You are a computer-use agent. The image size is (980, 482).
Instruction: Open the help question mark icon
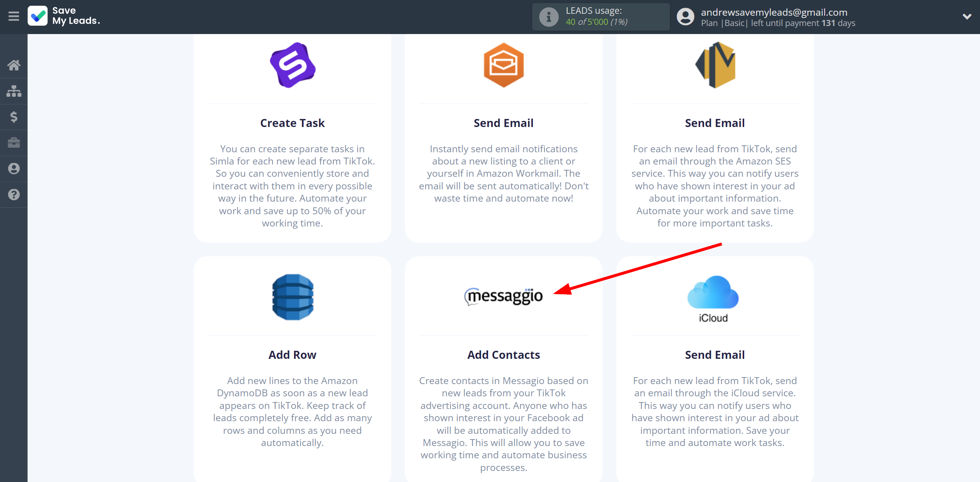(x=14, y=195)
